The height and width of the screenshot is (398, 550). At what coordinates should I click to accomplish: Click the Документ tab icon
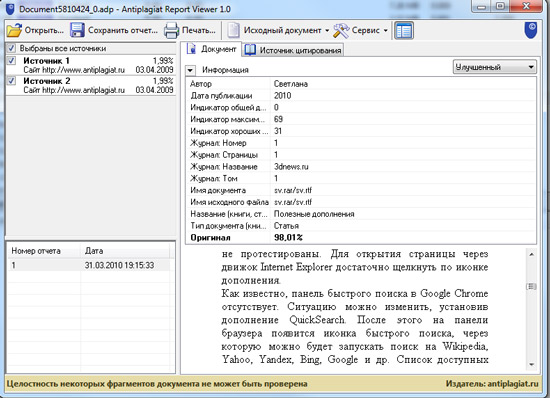point(192,49)
